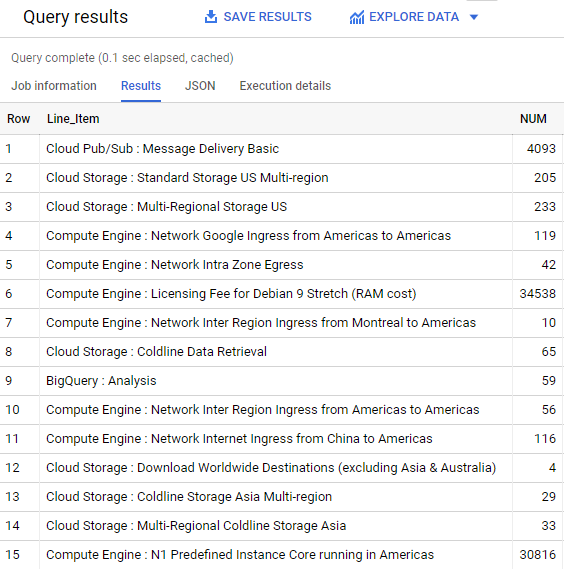Click the value 29 in NUM column
The height and width of the screenshot is (569, 564).
point(548,497)
